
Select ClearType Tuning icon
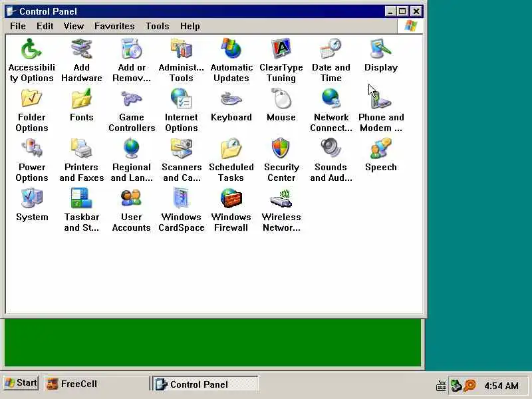coord(281,49)
